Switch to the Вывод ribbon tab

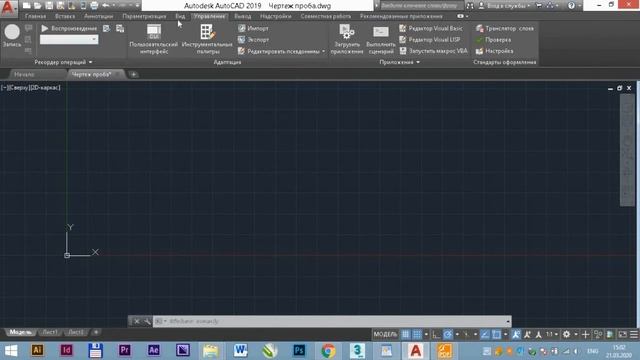242,16
